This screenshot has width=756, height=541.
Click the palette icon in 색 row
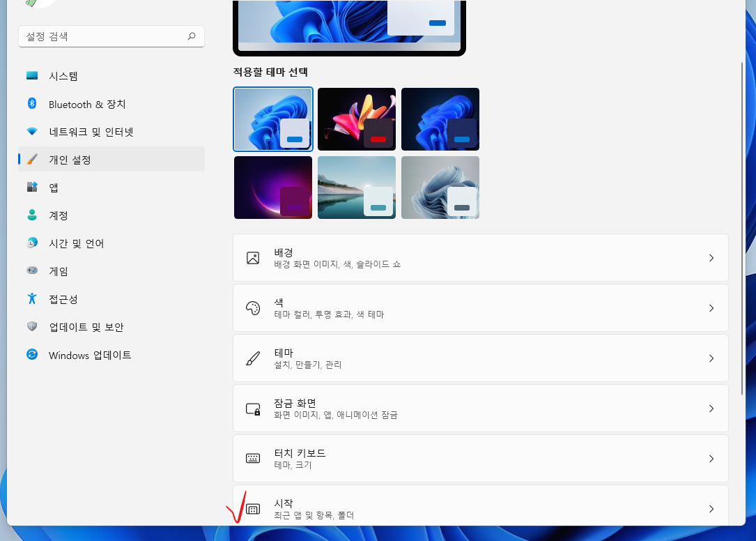click(x=253, y=308)
